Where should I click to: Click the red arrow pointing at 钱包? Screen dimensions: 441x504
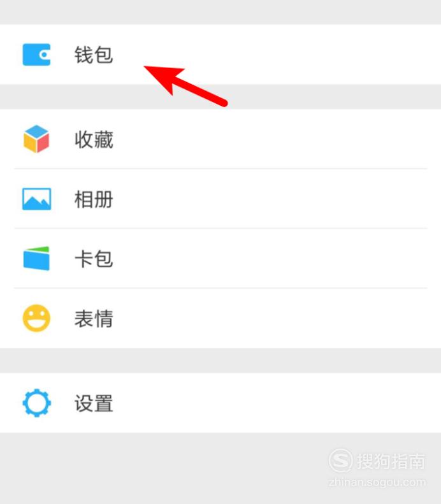coord(186,85)
